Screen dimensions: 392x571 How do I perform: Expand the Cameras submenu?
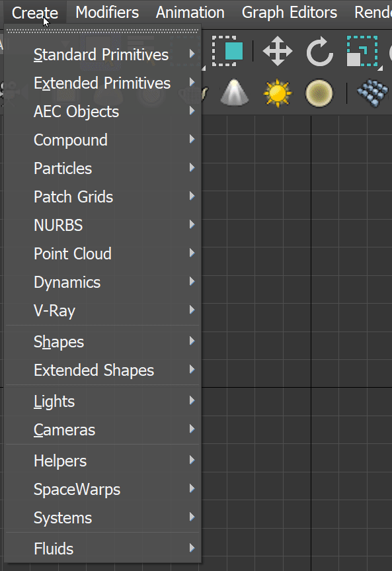click(64, 429)
